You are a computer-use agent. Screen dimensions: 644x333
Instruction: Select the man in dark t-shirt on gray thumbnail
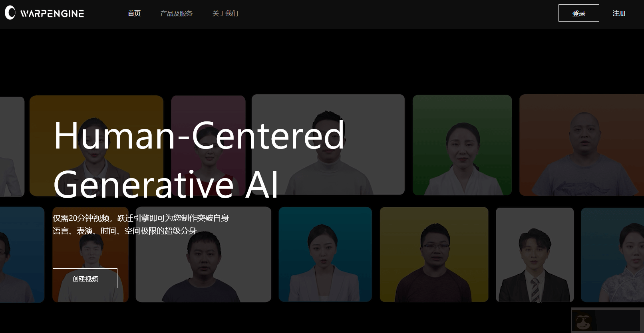203,254
